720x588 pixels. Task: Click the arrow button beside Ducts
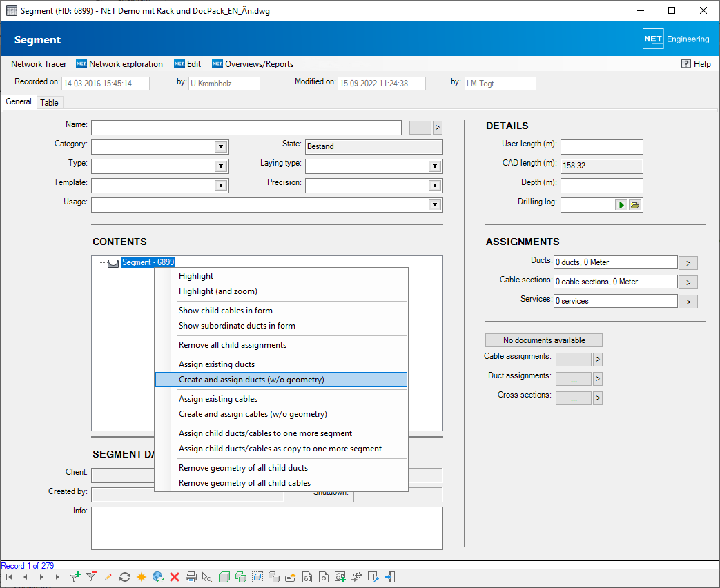point(688,262)
